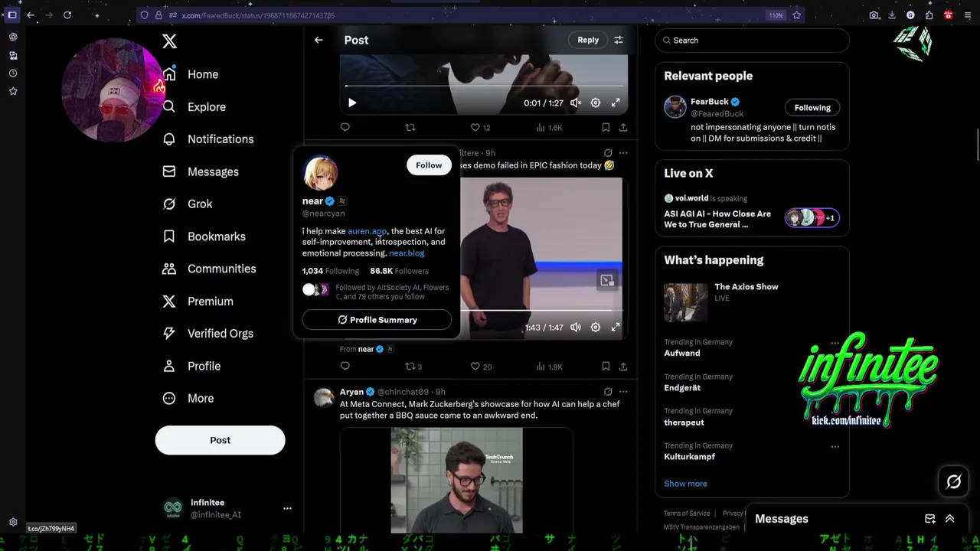Open the near.blog link in bio
The height and width of the screenshot is (551, 980).
click(407, 253)
